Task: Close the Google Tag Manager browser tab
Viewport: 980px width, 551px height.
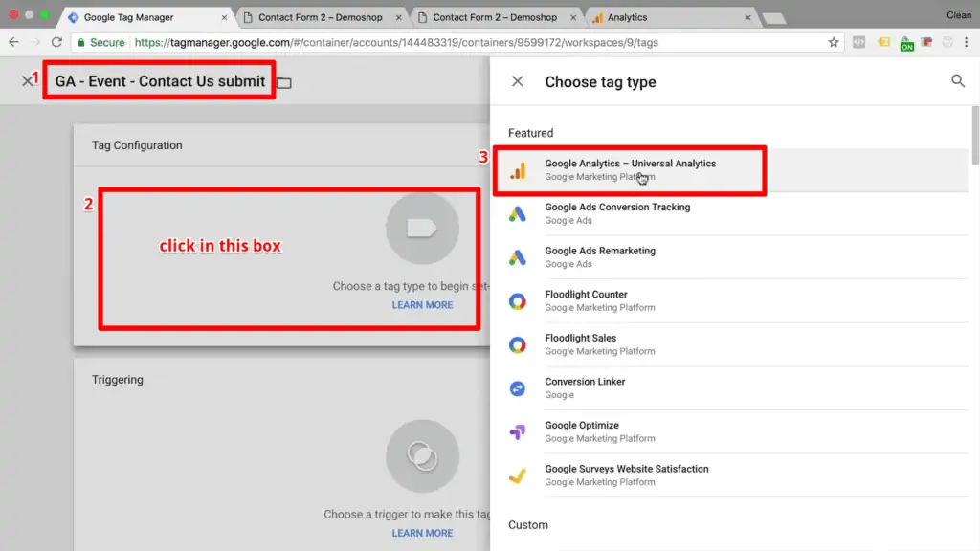Action: pos(224,17)
